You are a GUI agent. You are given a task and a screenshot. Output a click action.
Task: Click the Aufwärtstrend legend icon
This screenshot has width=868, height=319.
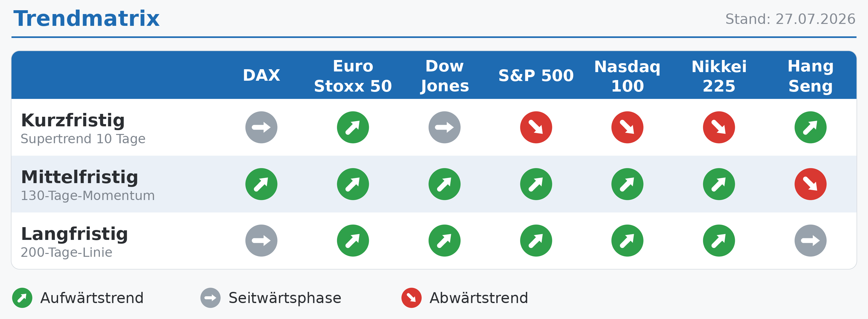pyautogui.click(x=22, y=298)
